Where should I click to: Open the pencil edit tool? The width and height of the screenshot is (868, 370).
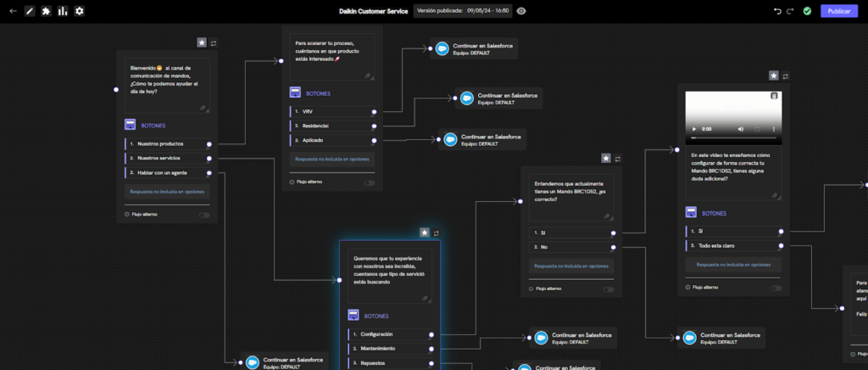point(30,11)
